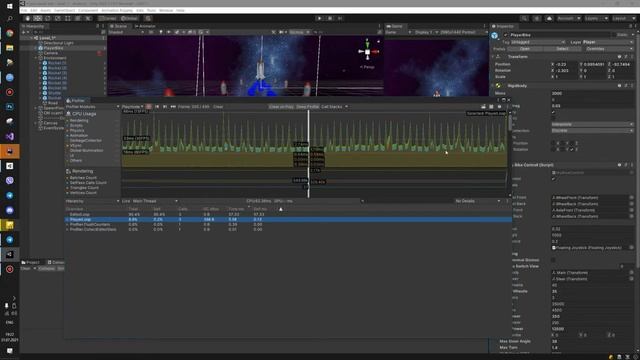Click load profiler data icon
Image resolution: width=640 pixels, height=360 pixels.
[484, 107]
